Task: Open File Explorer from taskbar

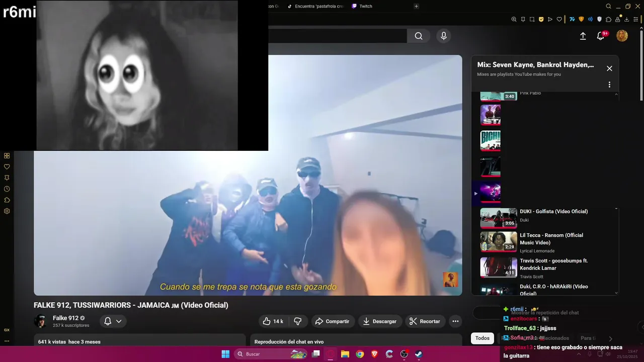Action: click(345, 354)
